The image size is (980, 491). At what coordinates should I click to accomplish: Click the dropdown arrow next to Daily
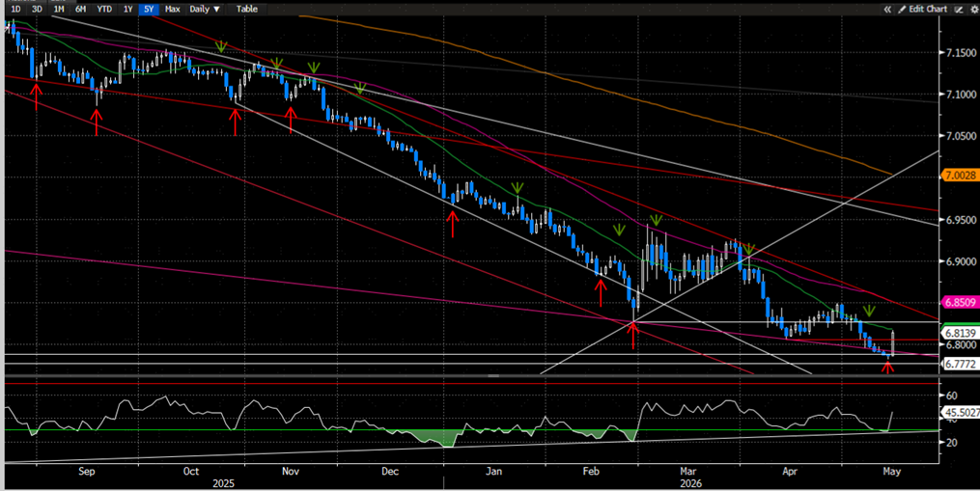click(x=217, y=10)
